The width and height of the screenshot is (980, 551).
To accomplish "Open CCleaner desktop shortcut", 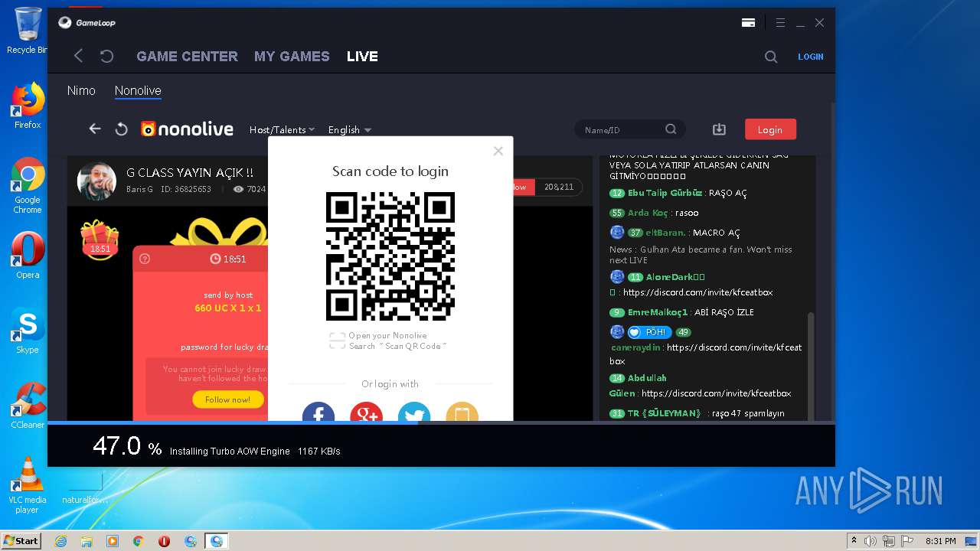I will coord(28,406).
